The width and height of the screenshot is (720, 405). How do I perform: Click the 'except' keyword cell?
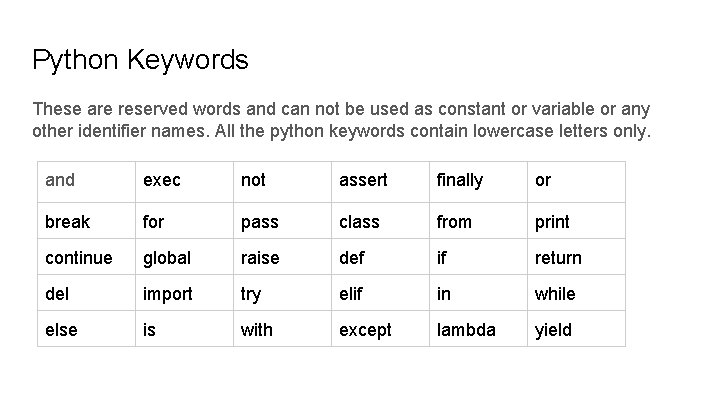pyautogui.click(x=381, y=329)
